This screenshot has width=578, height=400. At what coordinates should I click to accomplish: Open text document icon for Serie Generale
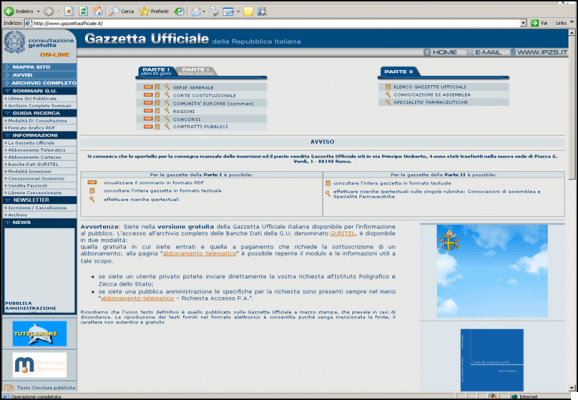(157, 87)
